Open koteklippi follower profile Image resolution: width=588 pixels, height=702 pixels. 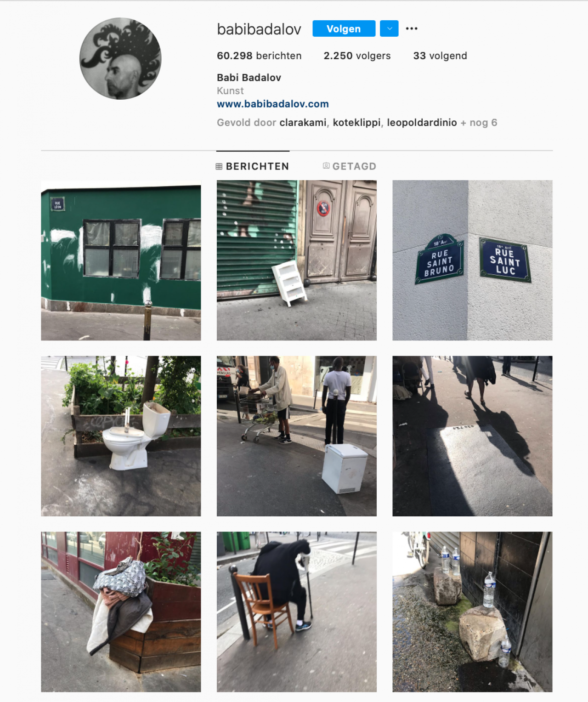pyautogui.click(x=356, y=123)
